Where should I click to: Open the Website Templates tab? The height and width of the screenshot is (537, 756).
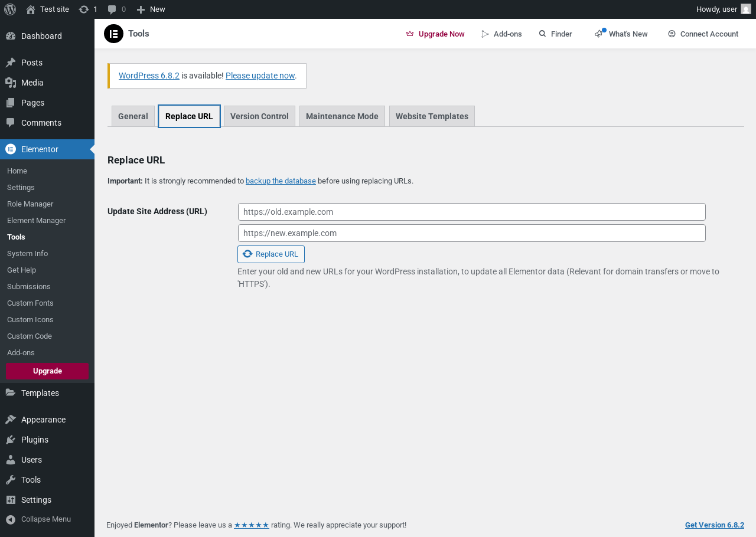click(432, 116)
